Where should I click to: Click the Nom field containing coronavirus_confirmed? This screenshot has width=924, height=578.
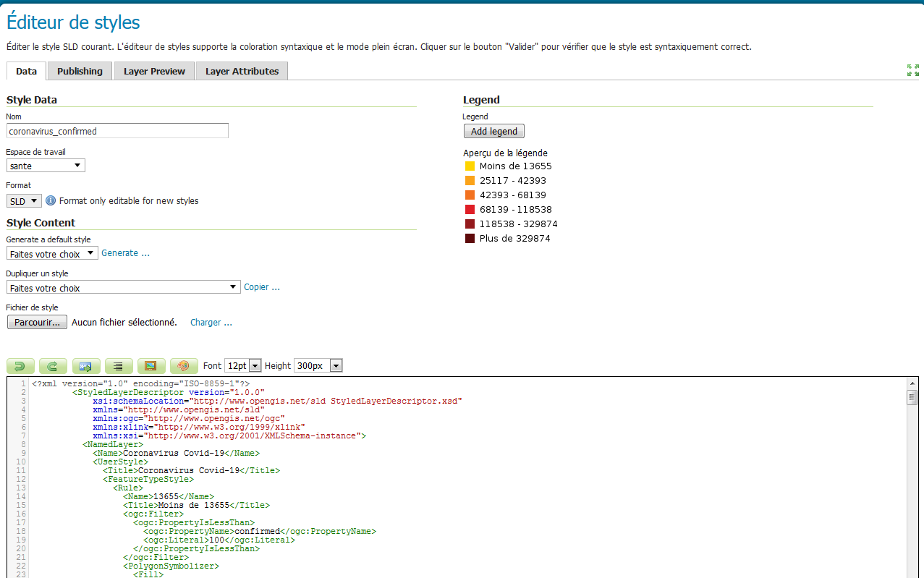(117, 131)
